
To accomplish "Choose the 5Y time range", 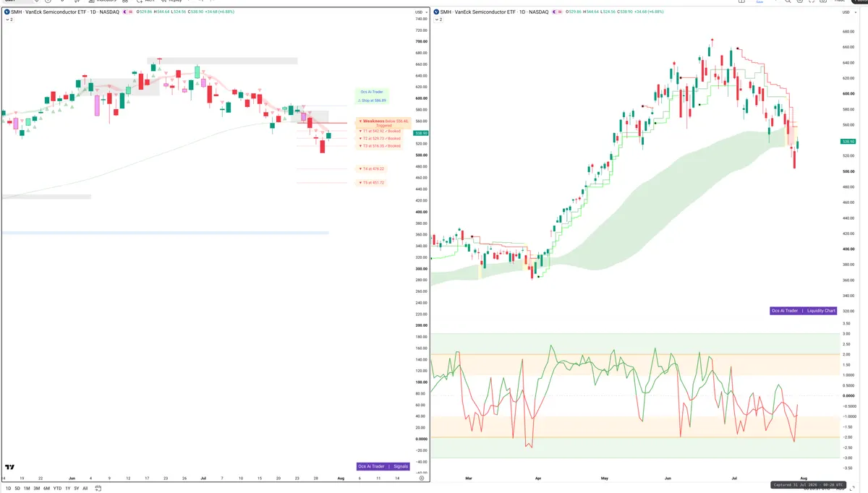I will (x=76, y=489).
